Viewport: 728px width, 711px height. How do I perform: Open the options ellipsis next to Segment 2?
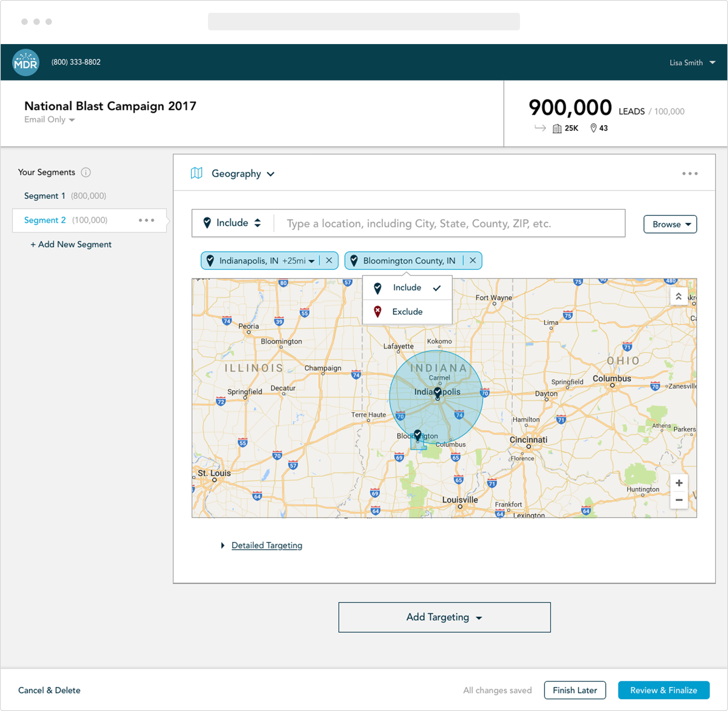click(146, 220)
